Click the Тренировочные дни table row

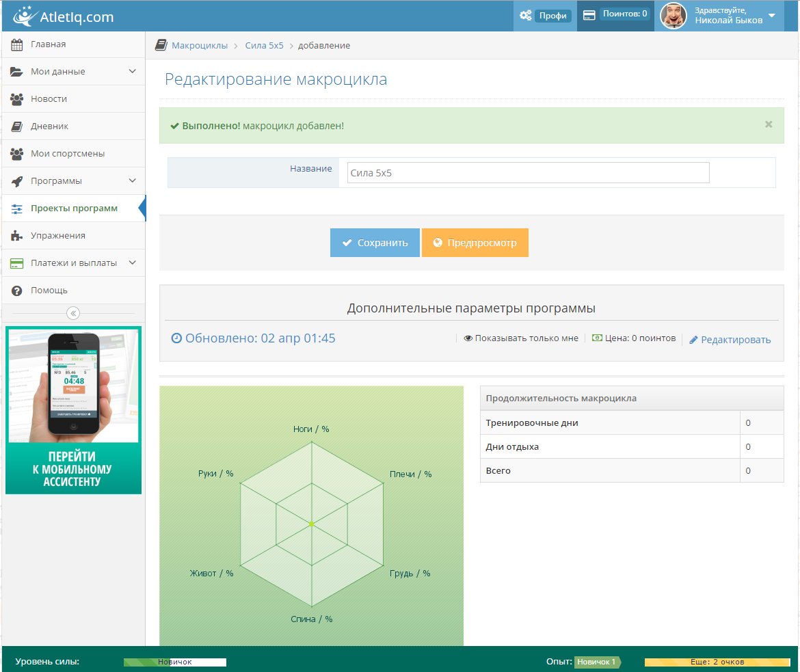pyautogui.click(x=632, y=422)
